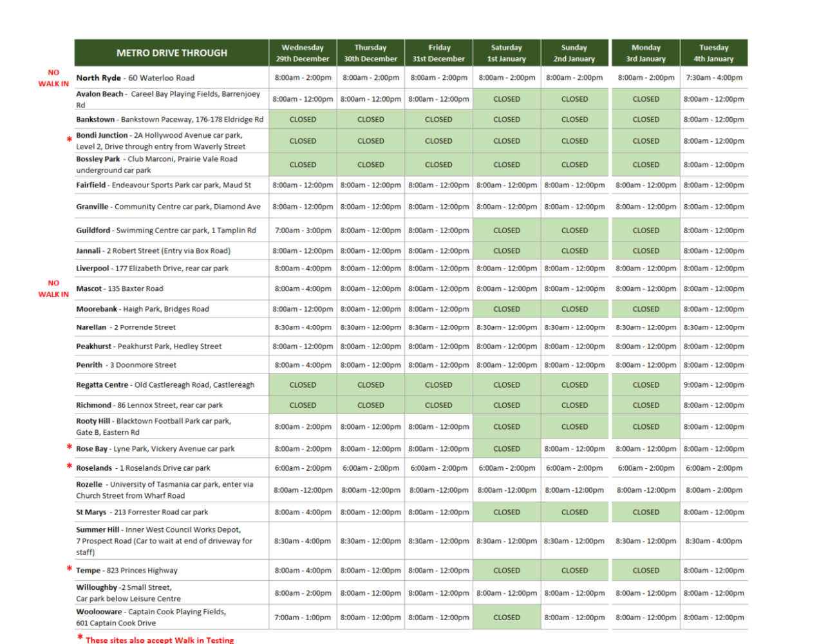The height and width of the screenshot is (644, 837).
Task: Click Summer Hill's Tuesday 8:30am - 4:00pm cell
Action: 713,541
